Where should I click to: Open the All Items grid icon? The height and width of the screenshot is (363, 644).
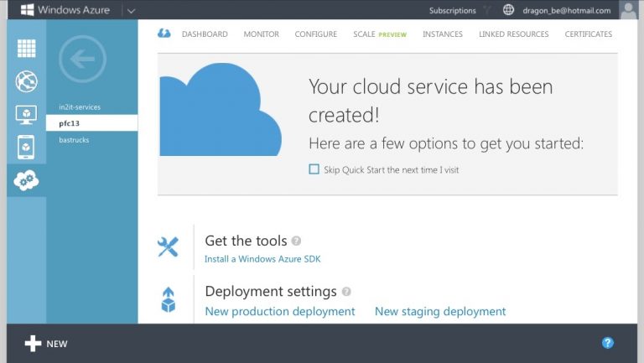[x=26, y=48]
